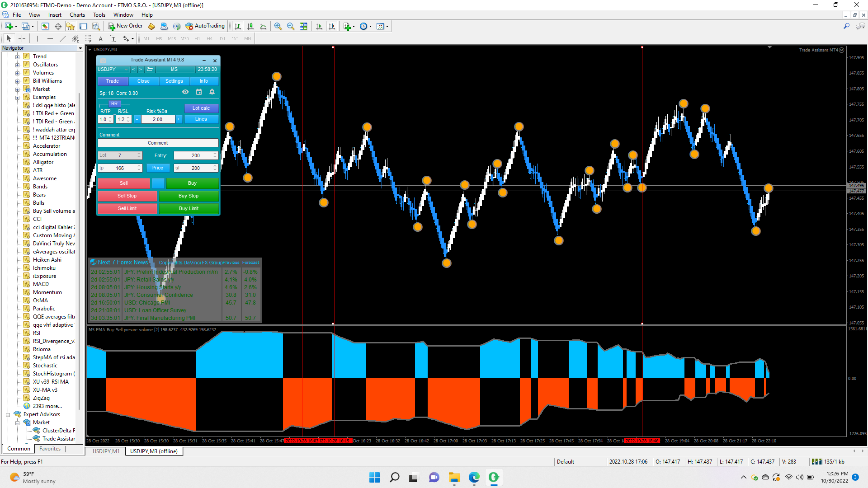Click the green Buy Stop button
This screenshot has width=868, height=488.
pyautogui.click(x=189, y=196)
